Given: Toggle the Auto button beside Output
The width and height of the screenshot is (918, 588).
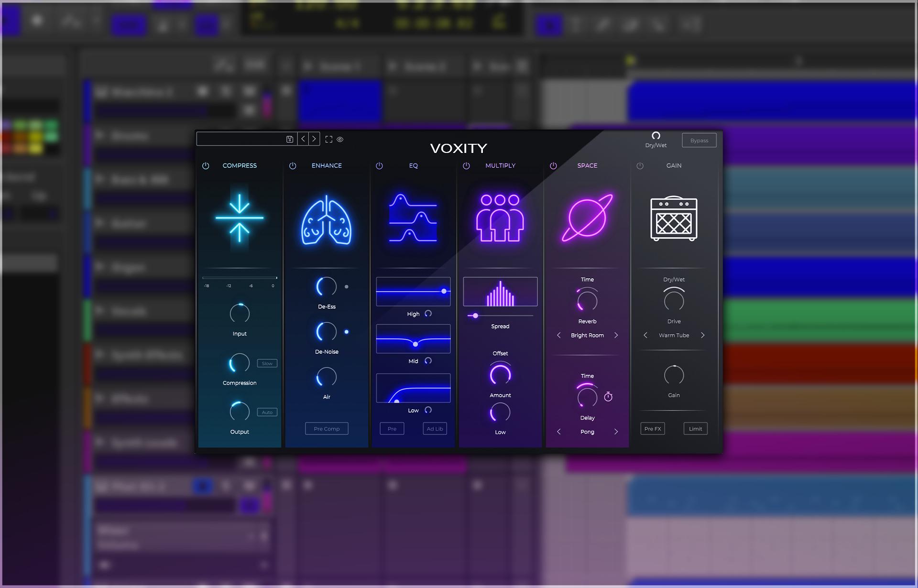Looking at the screenshot, I should (267, 413).
